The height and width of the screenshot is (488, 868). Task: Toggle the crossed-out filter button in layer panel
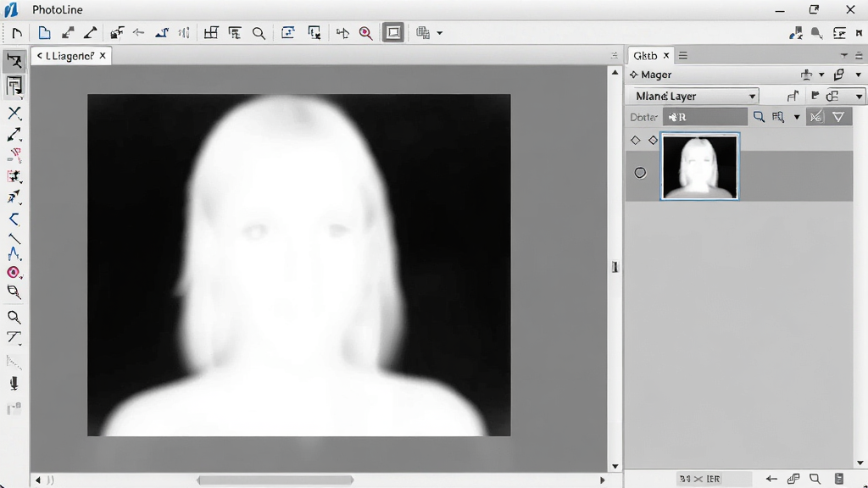(815, 117)
